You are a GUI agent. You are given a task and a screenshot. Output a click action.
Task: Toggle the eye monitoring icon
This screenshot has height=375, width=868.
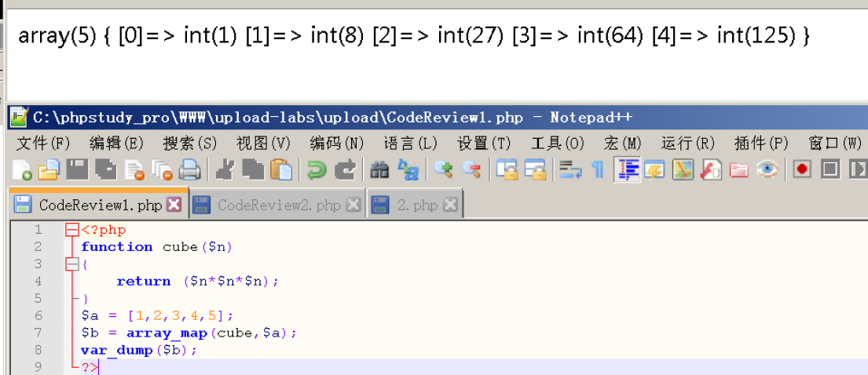pyautogui.click(x=767, y=169)
